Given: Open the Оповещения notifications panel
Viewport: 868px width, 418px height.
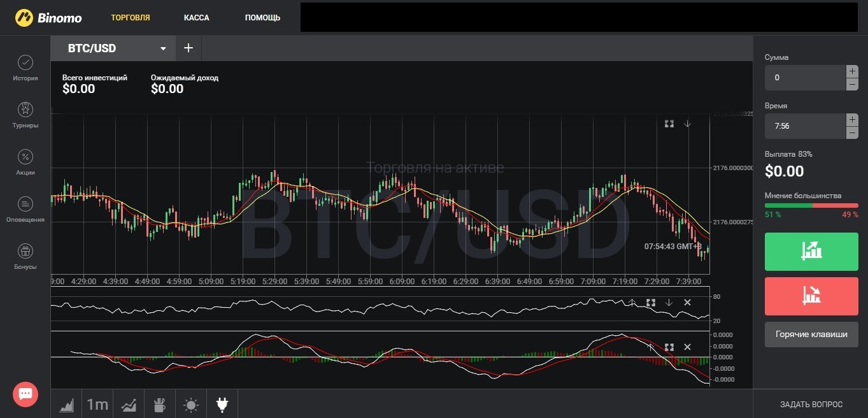Looking at the screenshot, I should click(x=25, y=210).
